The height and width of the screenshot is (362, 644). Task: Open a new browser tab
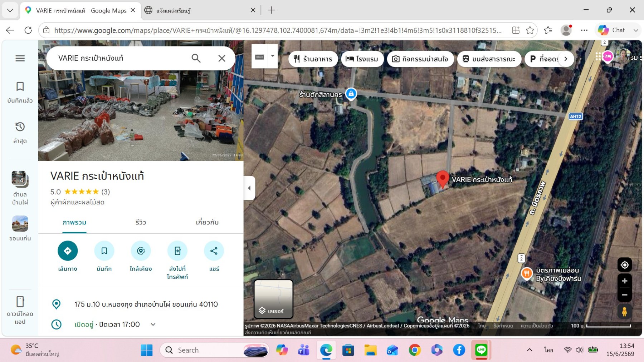pos(271,10)
